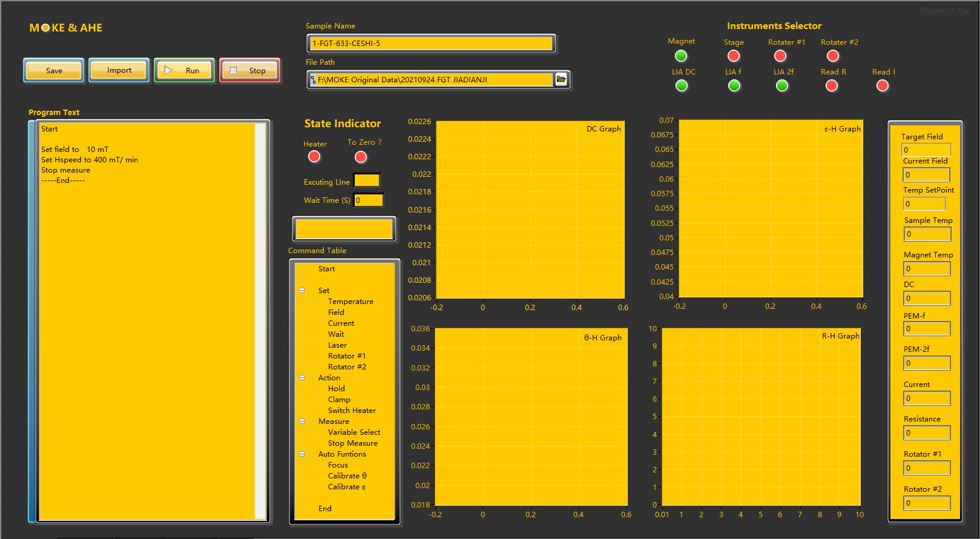980x539 pixels.
Task: Click the Import button
Action: click(119, 70)
